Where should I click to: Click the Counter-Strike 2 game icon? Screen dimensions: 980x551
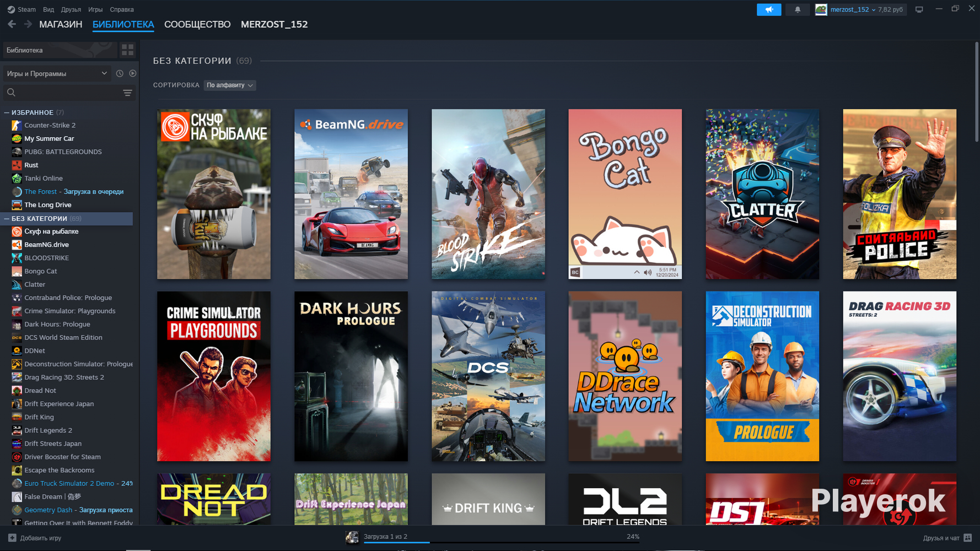click(x=17, y=125)
